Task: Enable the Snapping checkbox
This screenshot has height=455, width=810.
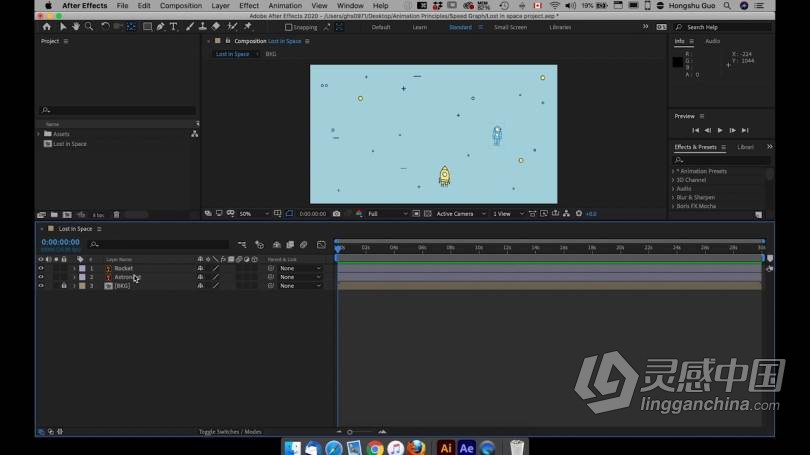Action: [288, 27]
